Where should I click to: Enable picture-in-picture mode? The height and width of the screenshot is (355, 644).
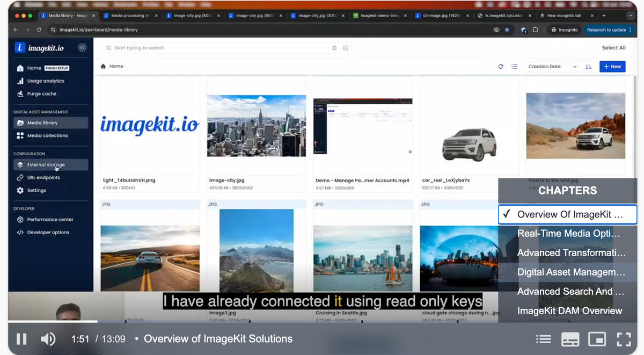coord(597,339)
